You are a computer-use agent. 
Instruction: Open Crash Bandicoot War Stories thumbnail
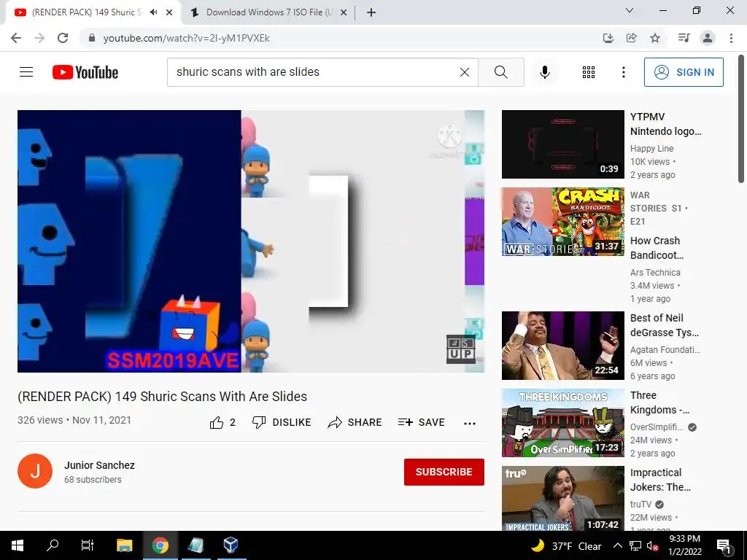pos(562,222)
